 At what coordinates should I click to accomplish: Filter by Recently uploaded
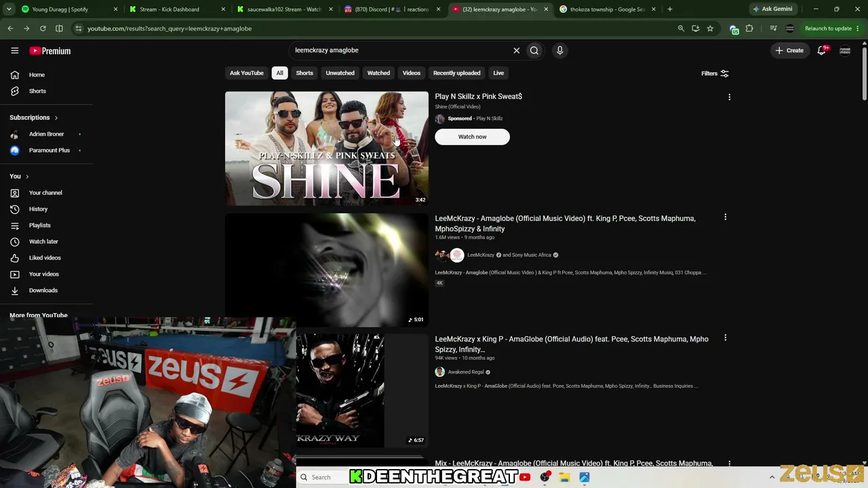pos(456,73)
